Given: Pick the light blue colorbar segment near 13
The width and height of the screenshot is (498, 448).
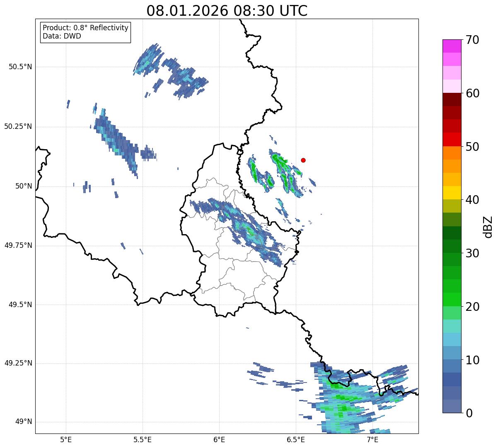Looking at the screenshot, I should 452,339.
